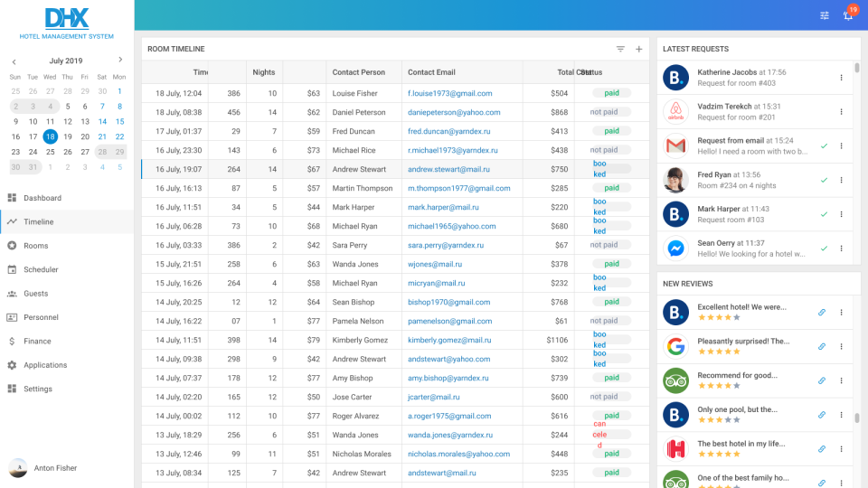This screenshot has width=868, height=488.
Task: Open Google review icon for Pleasantly surprised
Action: tap(676, 346)
